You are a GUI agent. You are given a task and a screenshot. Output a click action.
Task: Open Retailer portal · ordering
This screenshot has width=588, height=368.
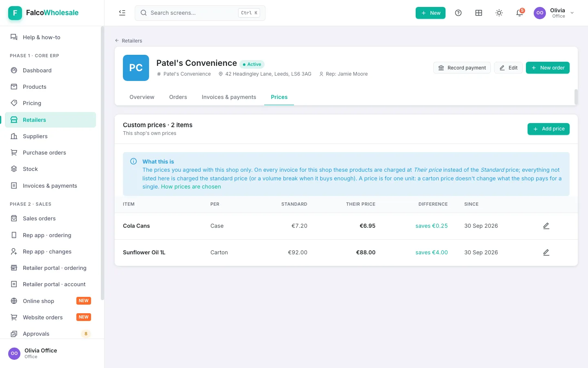[x=51, y=268]
